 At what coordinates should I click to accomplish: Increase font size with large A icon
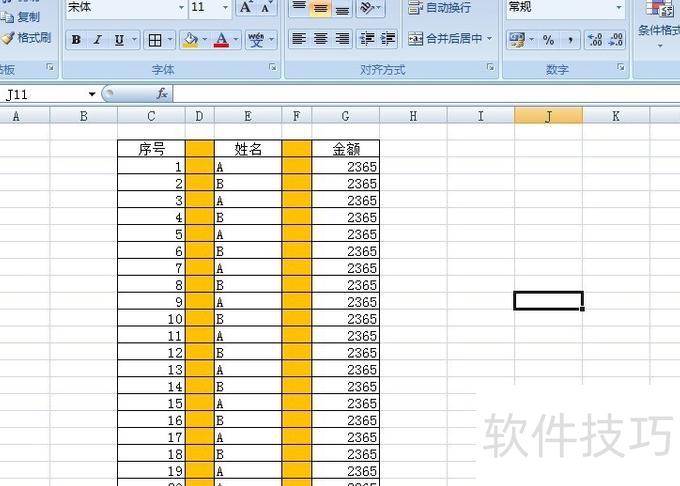click(245, 7)
